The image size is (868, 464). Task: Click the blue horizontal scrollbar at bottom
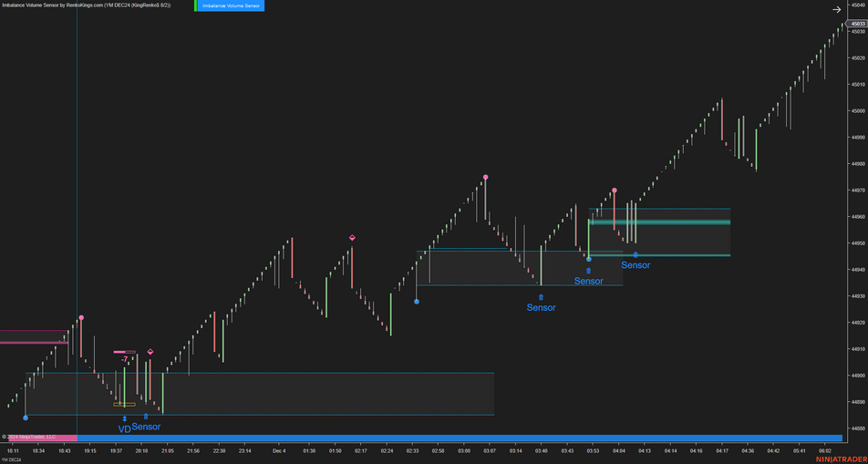click(456, 438)
